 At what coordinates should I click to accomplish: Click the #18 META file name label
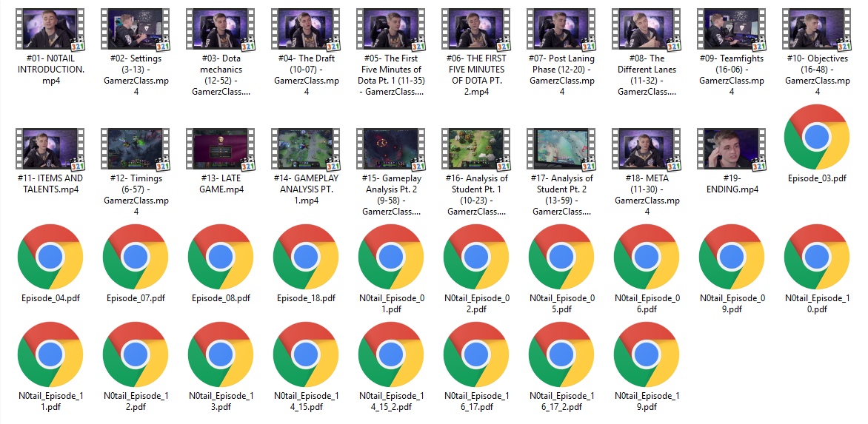tap(647, 195)
